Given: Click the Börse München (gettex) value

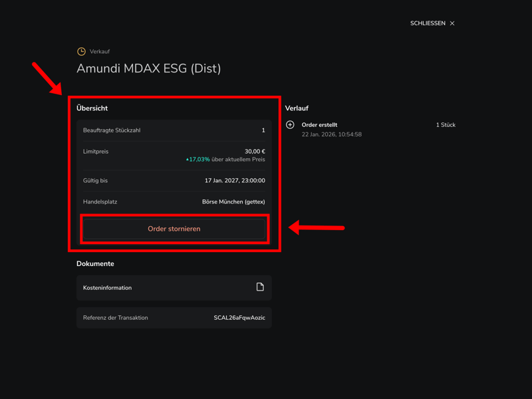Looking at the screenshot, I should pyautogui.click(x=233, y=202).
